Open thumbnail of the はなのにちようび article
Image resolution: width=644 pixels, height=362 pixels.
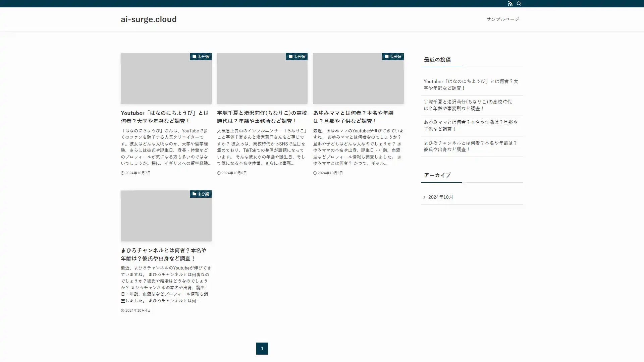166,78
